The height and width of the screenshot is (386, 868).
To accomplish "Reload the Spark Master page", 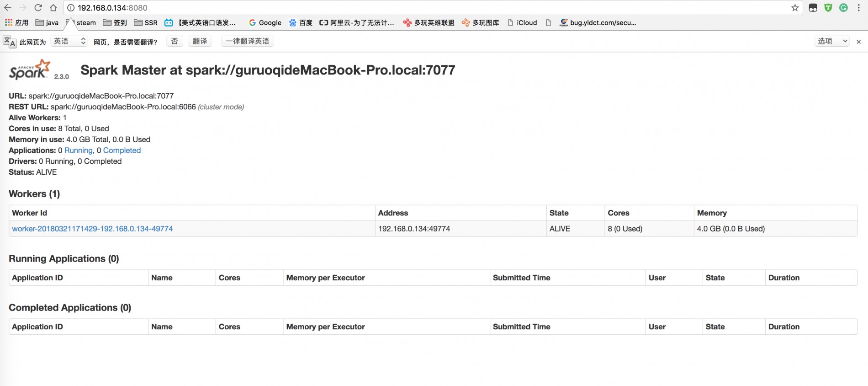I will click(38, 8).
